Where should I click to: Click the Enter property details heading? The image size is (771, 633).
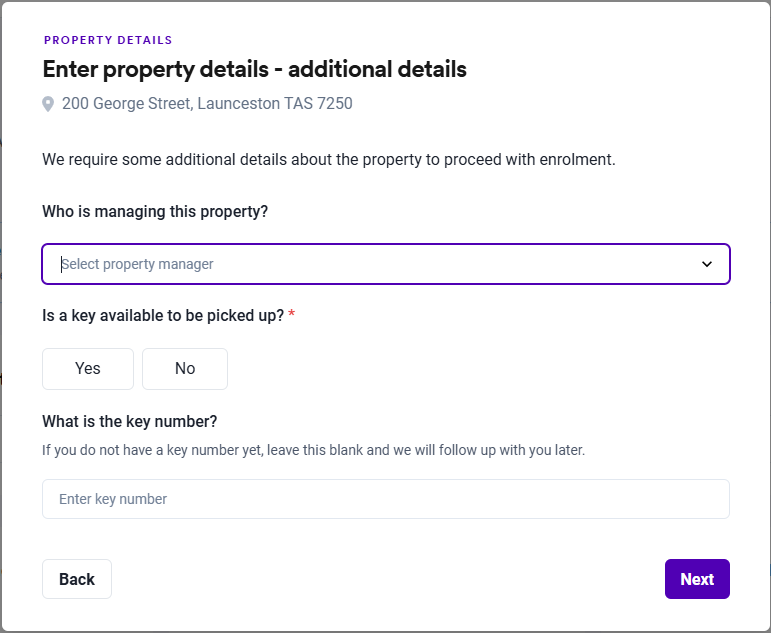(254, 70)
